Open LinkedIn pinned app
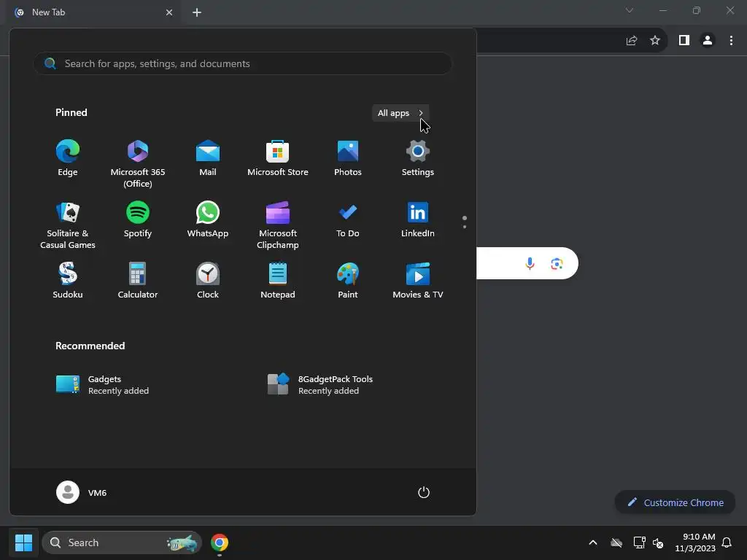 point(418,219)
